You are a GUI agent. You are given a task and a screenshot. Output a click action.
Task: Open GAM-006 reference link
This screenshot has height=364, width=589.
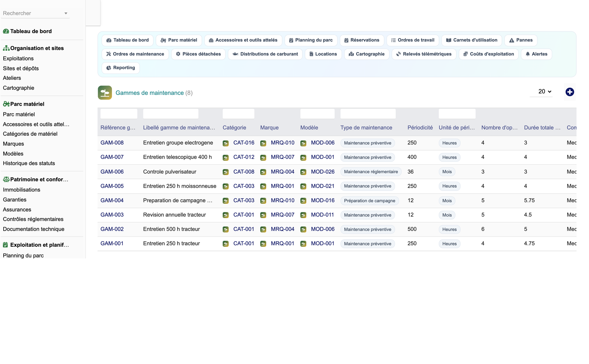pos(112,172)
